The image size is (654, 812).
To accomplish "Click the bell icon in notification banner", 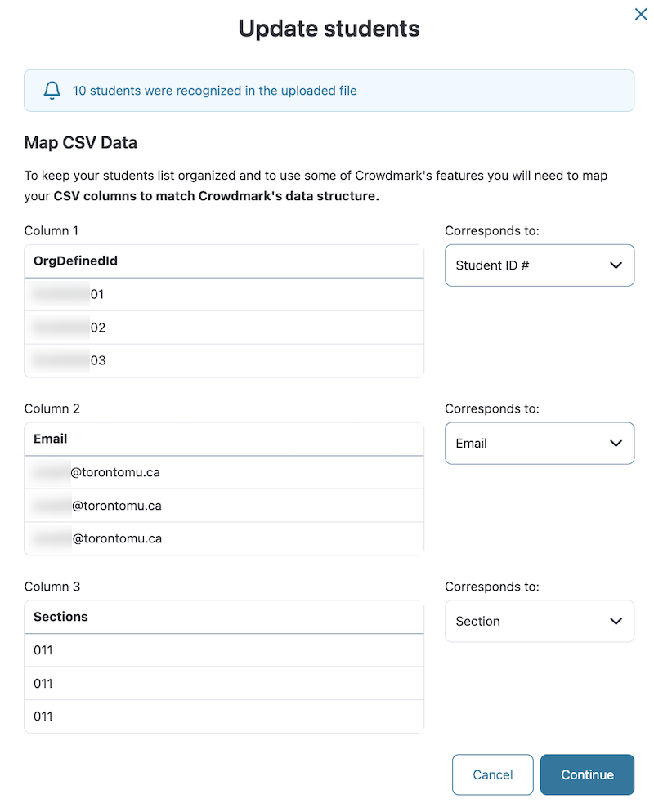I will [x=52, y=91].
